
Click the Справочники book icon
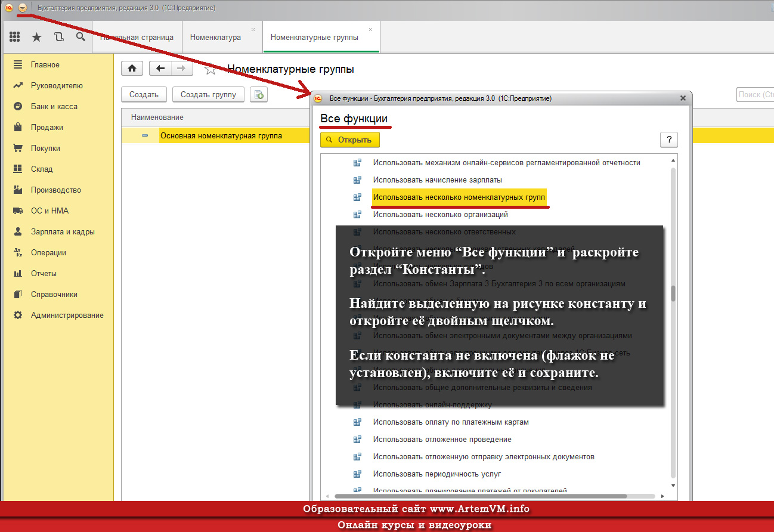click(18, 294)
